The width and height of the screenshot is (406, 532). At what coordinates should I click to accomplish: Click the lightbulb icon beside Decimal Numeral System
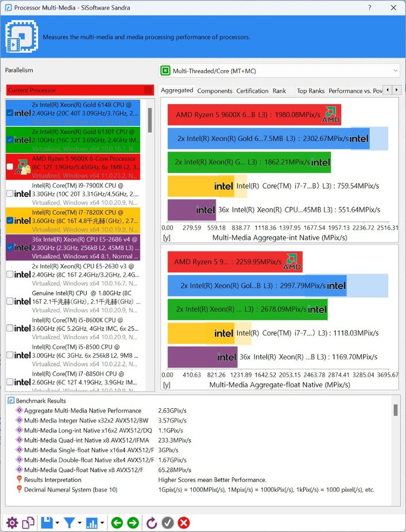[x=20, y=489]
